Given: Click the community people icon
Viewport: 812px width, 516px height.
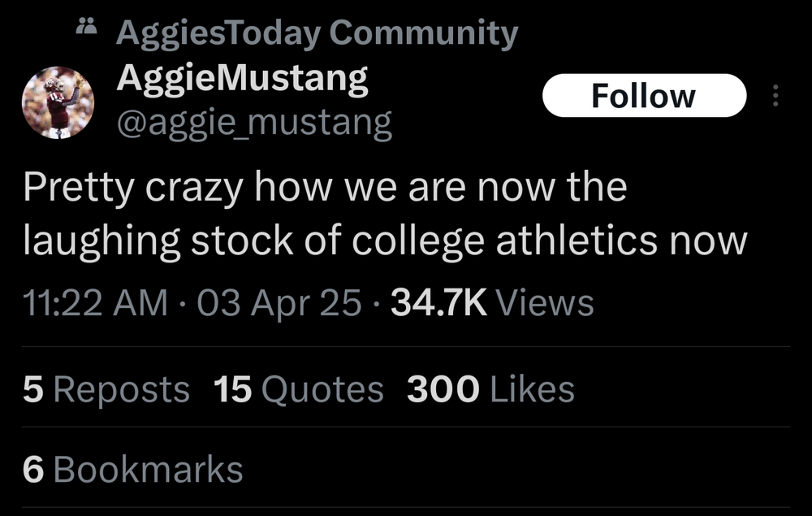Looking at the screenshot, I should (x=84, y=29).
